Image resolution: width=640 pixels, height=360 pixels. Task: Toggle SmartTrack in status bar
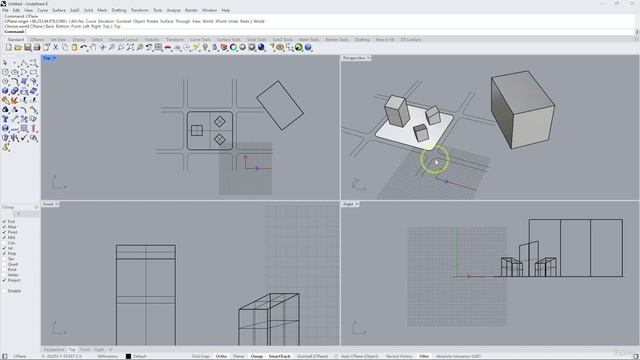point(280,356)
